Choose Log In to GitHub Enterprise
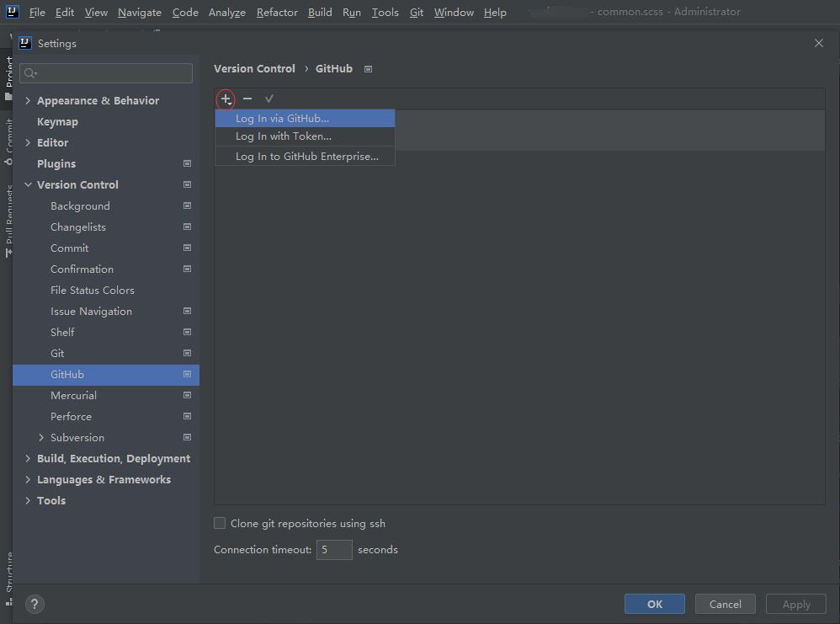 (x=305, y=156)
